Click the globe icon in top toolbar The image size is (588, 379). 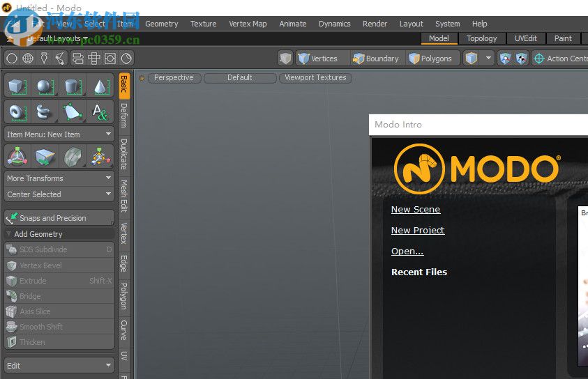(x=28, y=59)
